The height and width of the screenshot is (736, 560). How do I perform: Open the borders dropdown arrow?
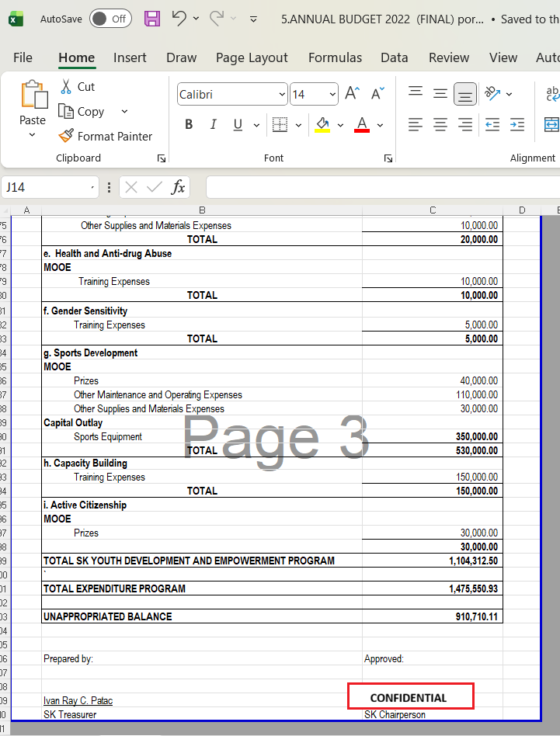point(298,125)
